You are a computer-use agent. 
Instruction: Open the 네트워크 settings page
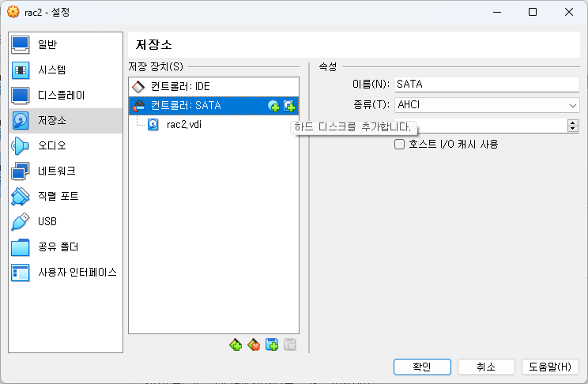tap(66, 171)
